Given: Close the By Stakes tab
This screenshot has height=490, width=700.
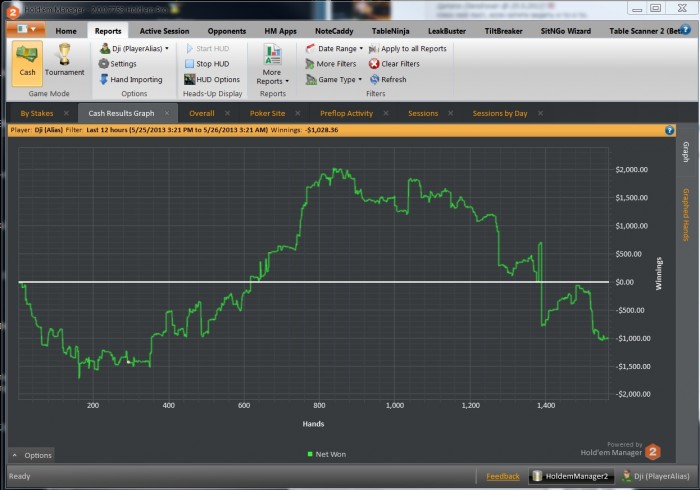Looking at the screenshot, I should click(67, 113).
